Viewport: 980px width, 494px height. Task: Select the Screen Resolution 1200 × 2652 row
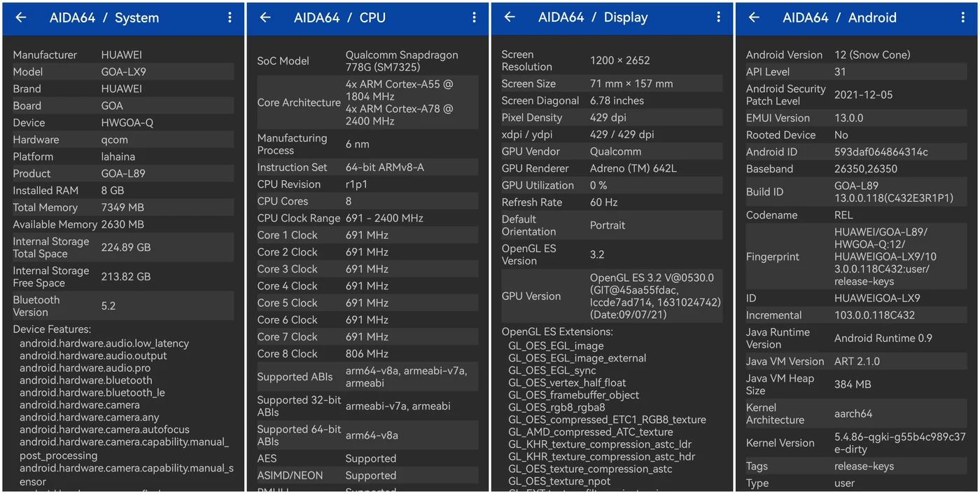click(x=611, y=60)
